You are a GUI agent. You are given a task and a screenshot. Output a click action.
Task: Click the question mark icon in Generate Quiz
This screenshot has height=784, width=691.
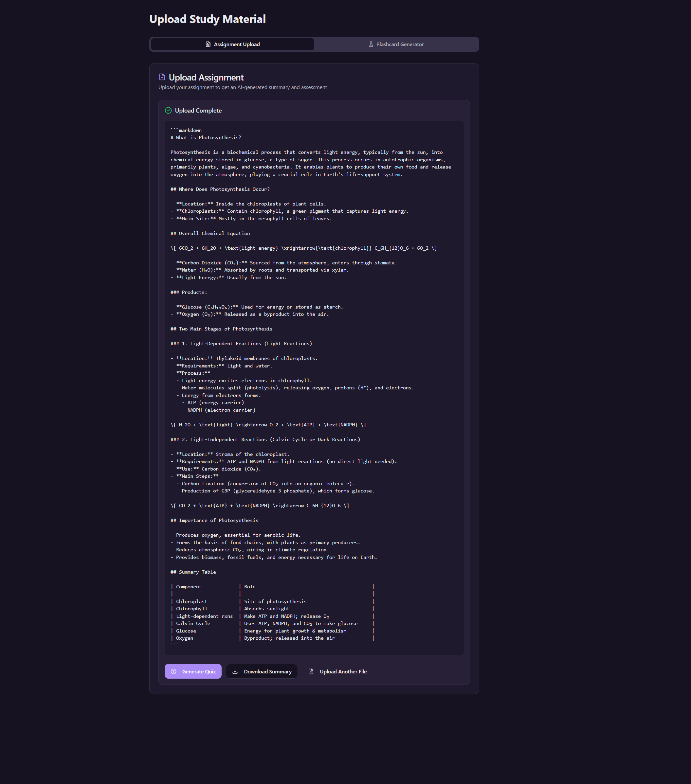click(173, 671)
